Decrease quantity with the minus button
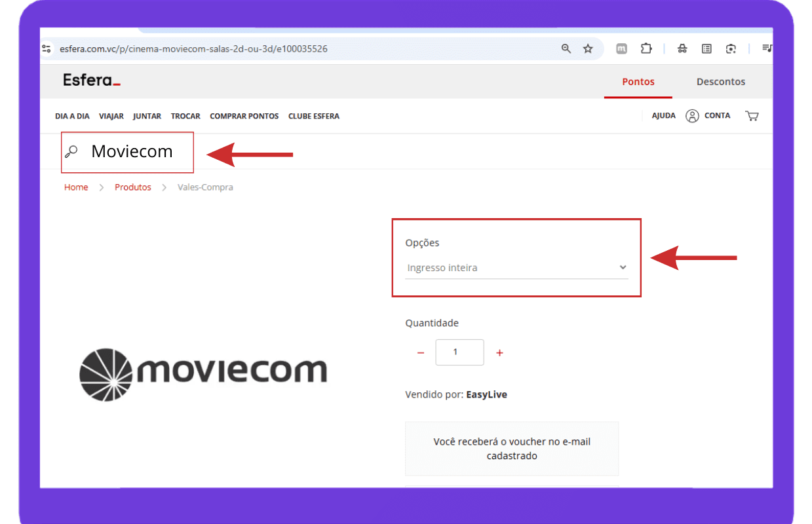The image size is (812, 524). point(421,353)
